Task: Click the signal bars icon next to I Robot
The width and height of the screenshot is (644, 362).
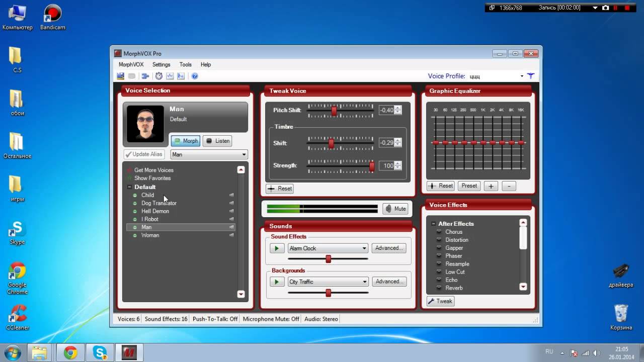Action: coord(231,219)
